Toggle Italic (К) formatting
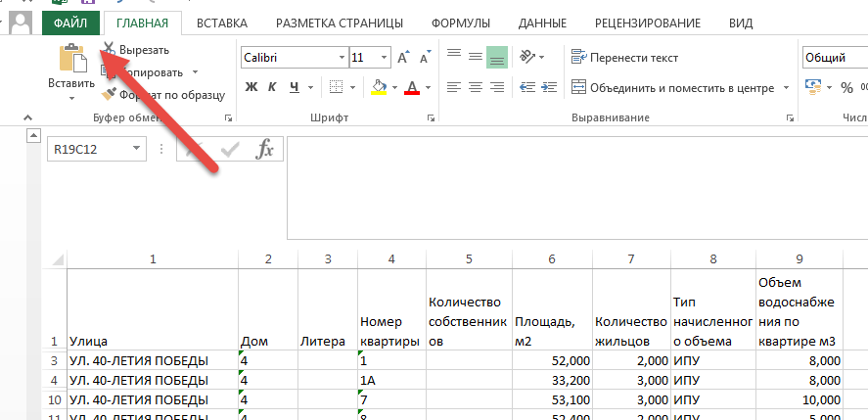The image size is (868, 420). point(272,87)
